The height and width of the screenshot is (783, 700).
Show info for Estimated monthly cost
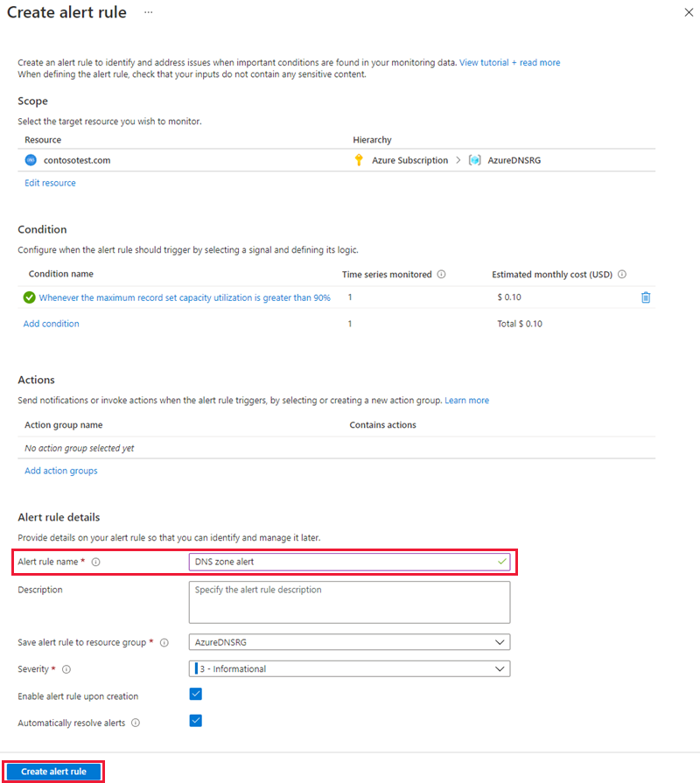coord(622,274)
